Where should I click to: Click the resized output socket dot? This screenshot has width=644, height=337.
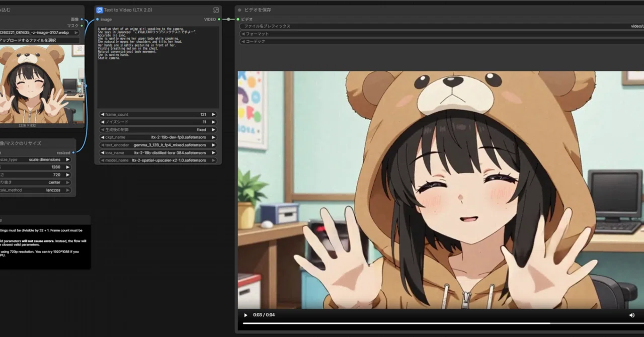(73, 152)
